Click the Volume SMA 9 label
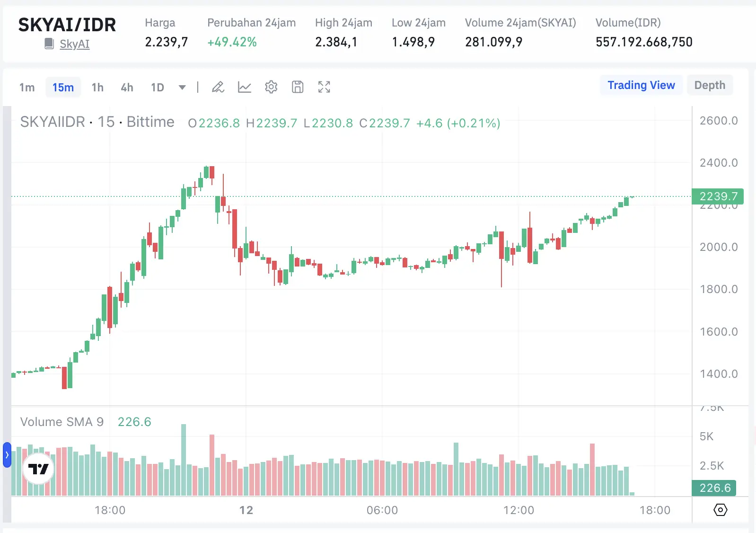756x533 pixels. pyautogui.click(x=62, y=421)
